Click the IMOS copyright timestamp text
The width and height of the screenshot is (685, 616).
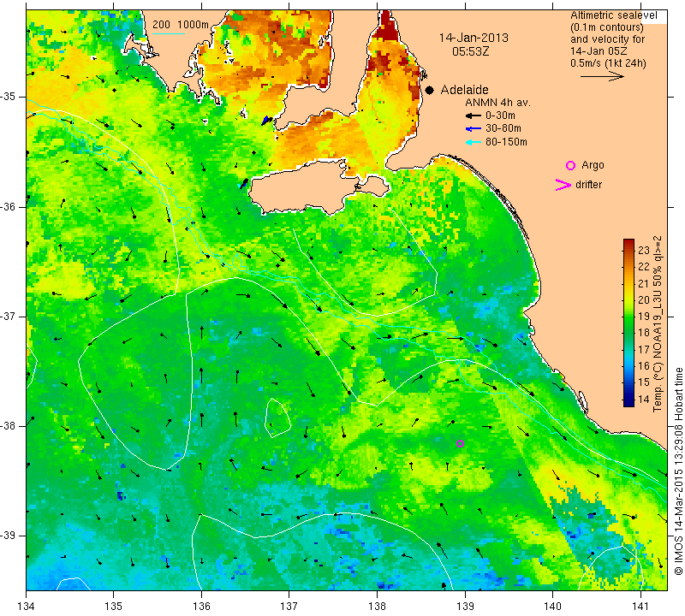(x=678, y=471)
